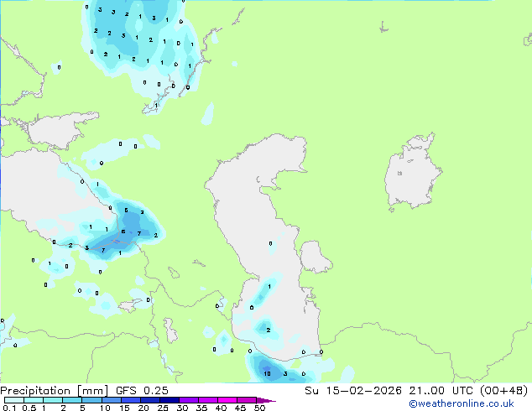Click the '10' precipitation value on the map
532x411 pixels.
click(268, 374)
